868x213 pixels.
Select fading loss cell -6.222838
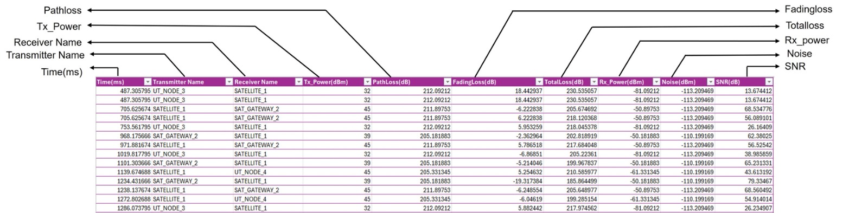click(x=529, y=109)
